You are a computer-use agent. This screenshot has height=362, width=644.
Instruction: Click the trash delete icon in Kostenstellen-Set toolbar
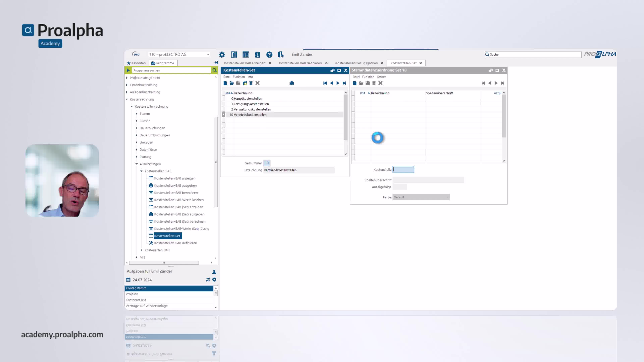coord(251,83)
